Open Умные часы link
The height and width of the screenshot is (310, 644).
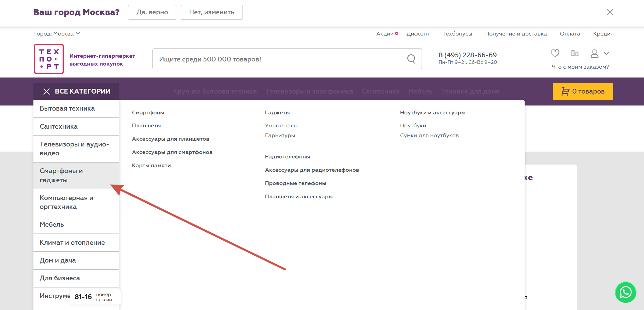[281, 126]
